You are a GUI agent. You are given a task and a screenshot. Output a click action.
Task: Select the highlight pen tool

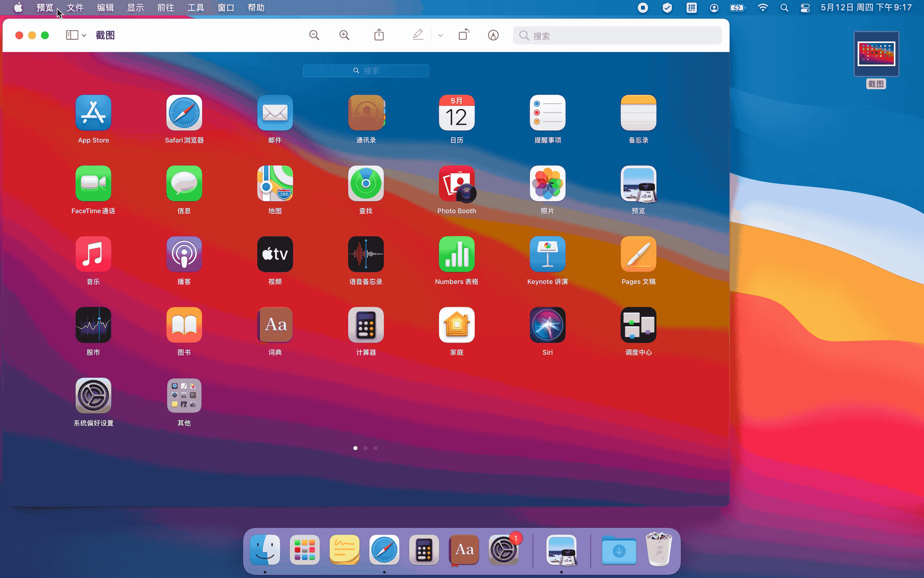pos(418,35)
